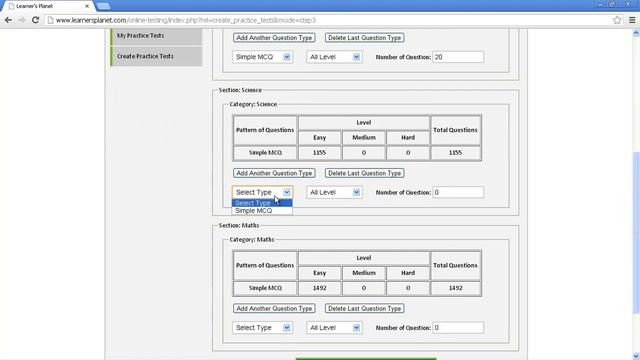This screenshot has height=360, width=640.
Task: Click Total Questions header in Science table
Action: [x=456, y=130]
